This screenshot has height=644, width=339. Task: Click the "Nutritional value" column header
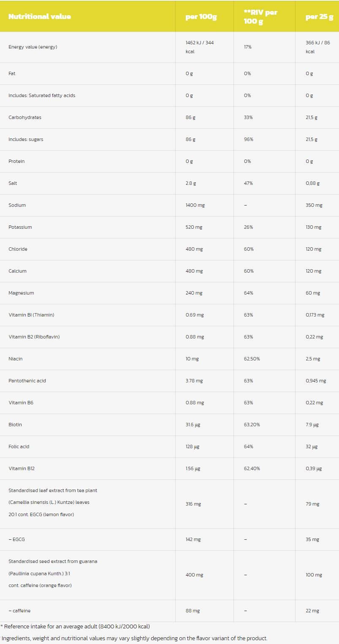pos(40,17)
